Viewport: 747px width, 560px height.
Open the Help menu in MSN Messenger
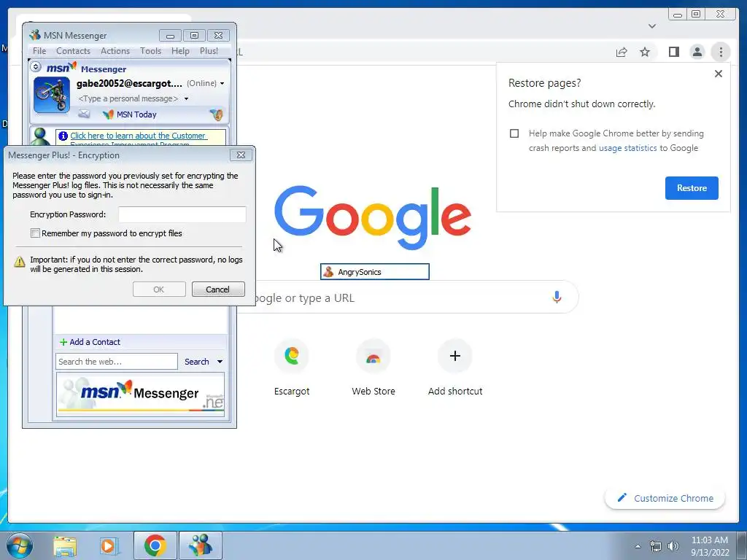[180, 51]
